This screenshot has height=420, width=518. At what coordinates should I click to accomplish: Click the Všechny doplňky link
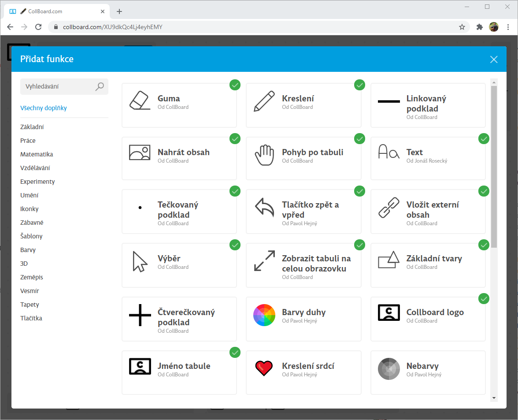[x=44, y=108]
